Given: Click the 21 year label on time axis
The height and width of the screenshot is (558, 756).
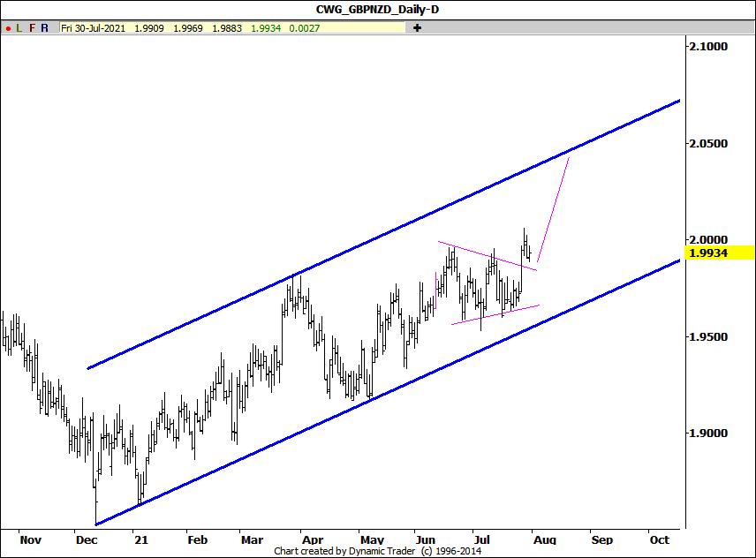Looking at the screenshot, I should [141, 539].
